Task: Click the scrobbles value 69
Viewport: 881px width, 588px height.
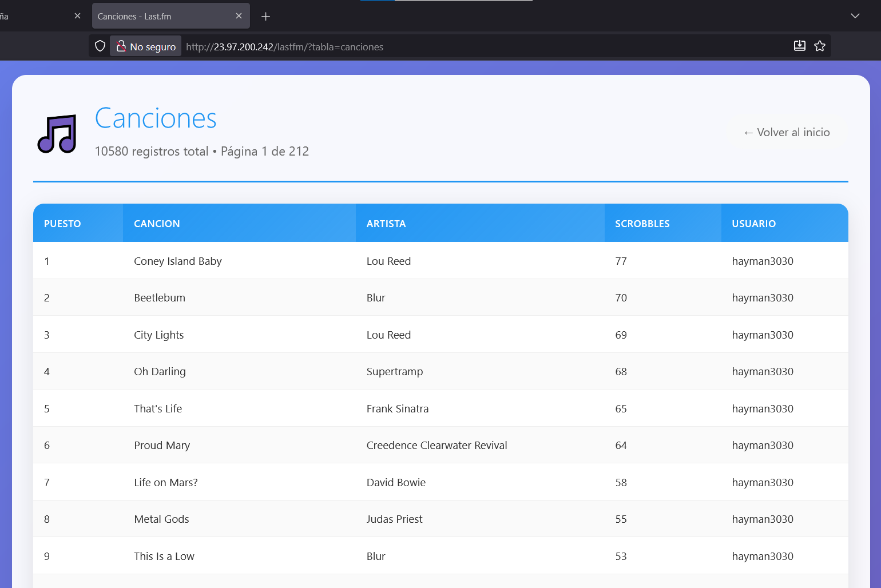Action: pos(621,335)
